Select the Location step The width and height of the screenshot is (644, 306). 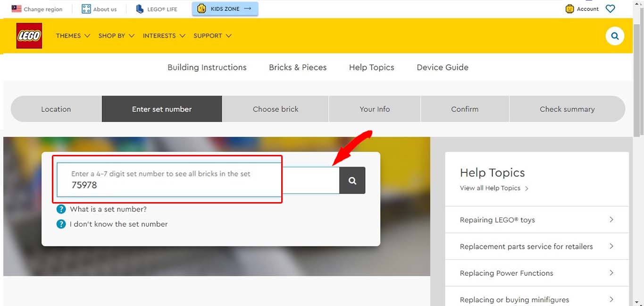(56, 109)
